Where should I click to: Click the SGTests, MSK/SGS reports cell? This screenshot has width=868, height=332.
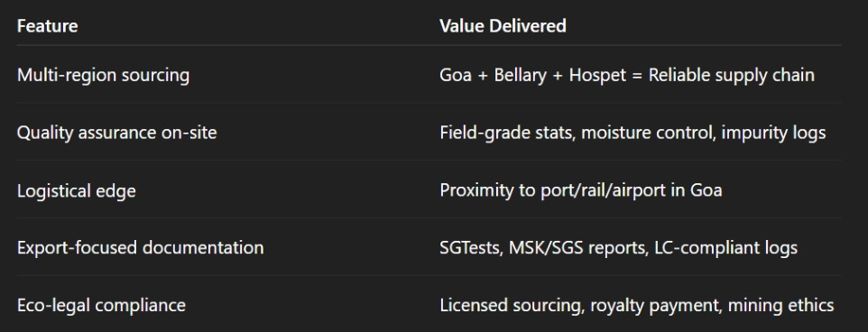coord(618,247)
